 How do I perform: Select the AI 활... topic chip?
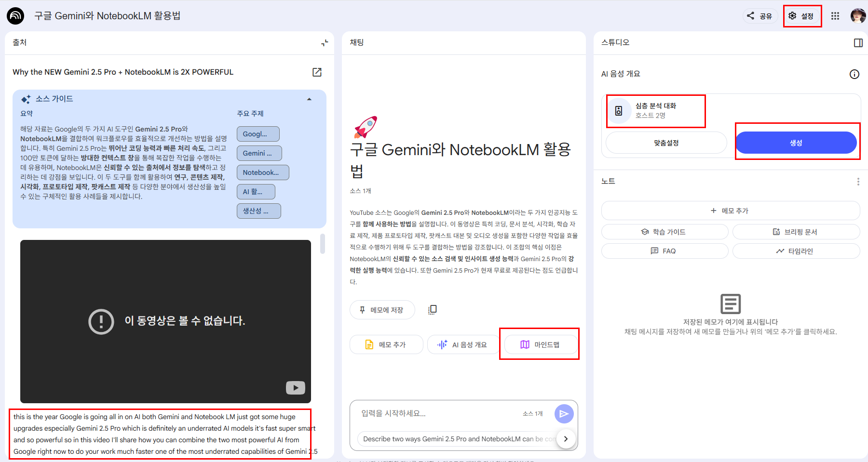click(x=256, y=192)
